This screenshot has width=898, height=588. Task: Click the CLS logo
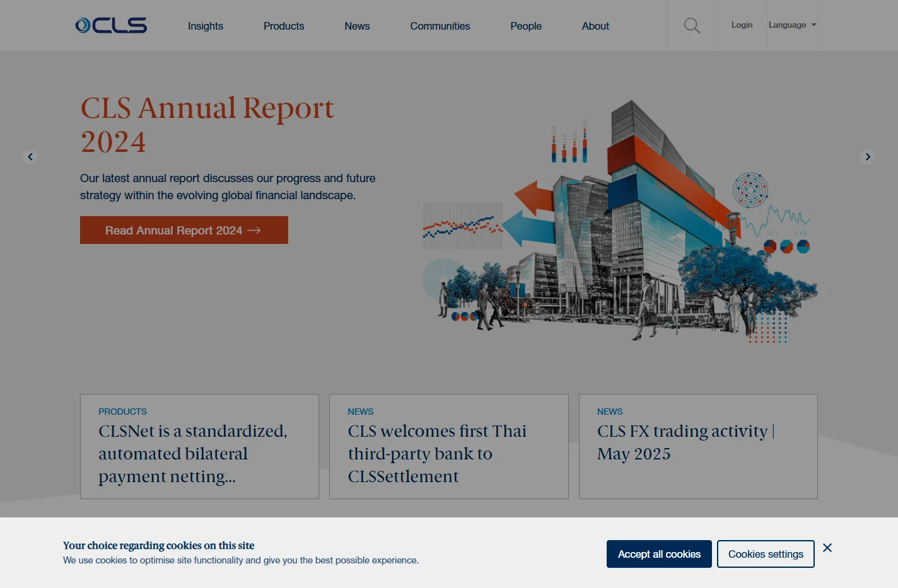click(x=111, y=25)
